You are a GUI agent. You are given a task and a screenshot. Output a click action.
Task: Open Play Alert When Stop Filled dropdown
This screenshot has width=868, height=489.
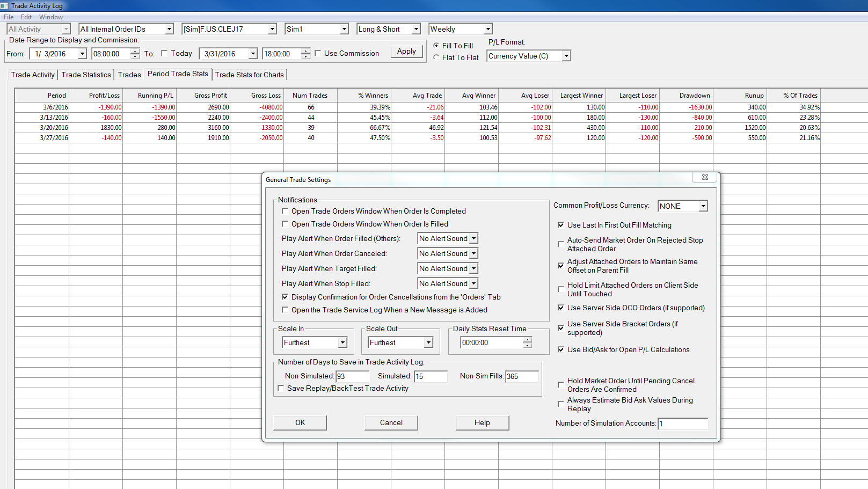click(473, 283)
